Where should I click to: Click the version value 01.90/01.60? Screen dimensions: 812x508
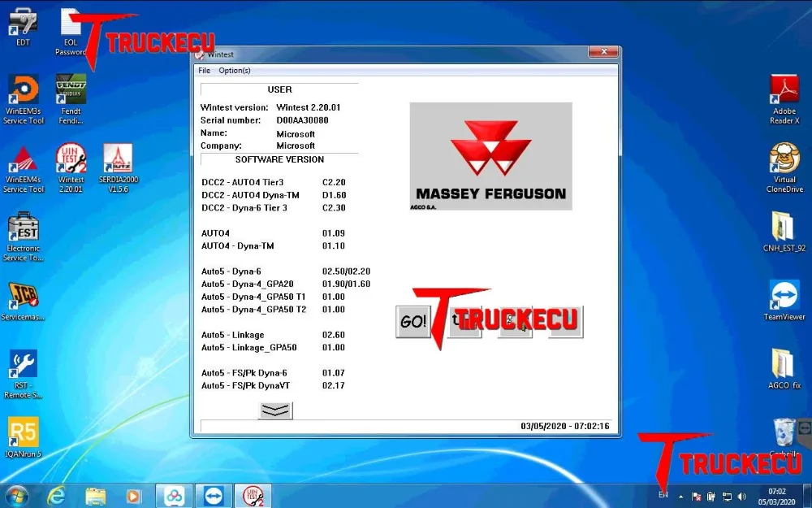coord(346,284)
